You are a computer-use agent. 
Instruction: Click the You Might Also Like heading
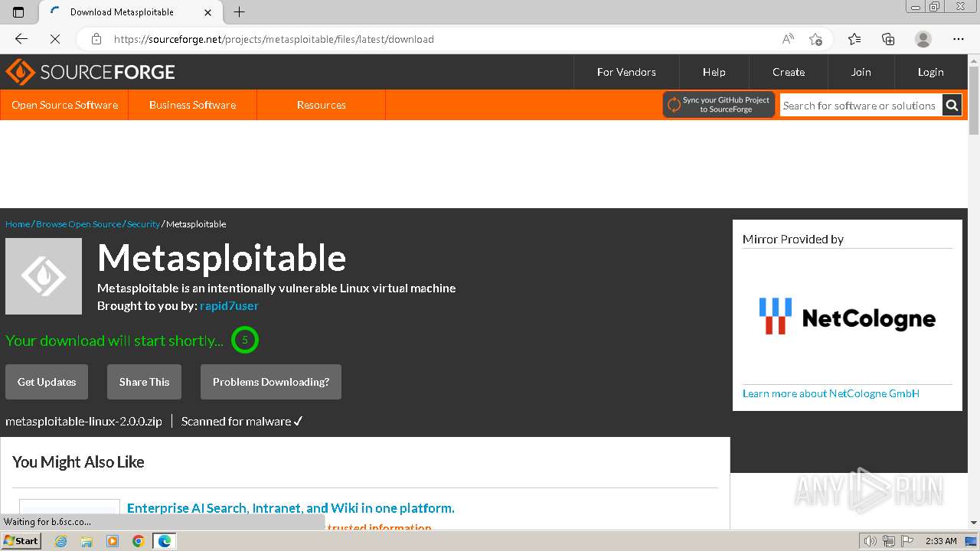coord(78,462)
